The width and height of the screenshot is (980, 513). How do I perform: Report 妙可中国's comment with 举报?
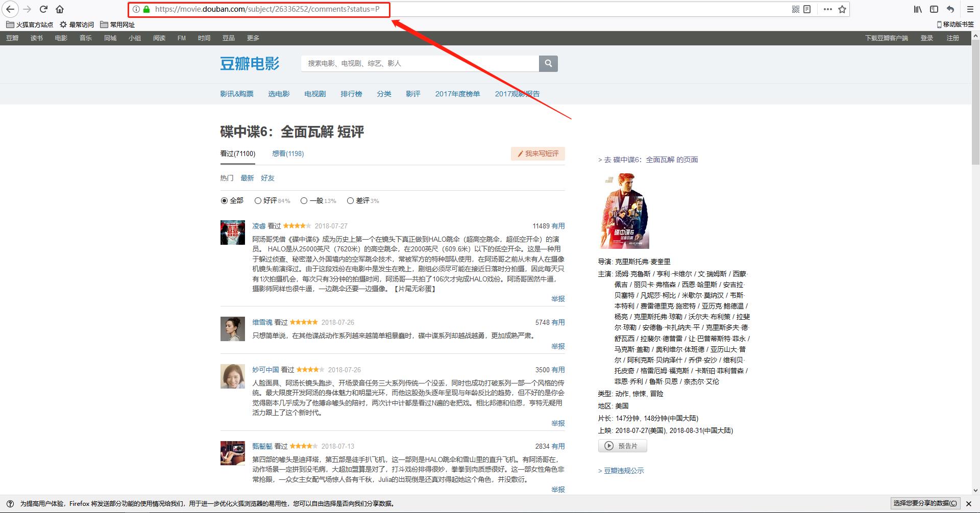[558, 423]
